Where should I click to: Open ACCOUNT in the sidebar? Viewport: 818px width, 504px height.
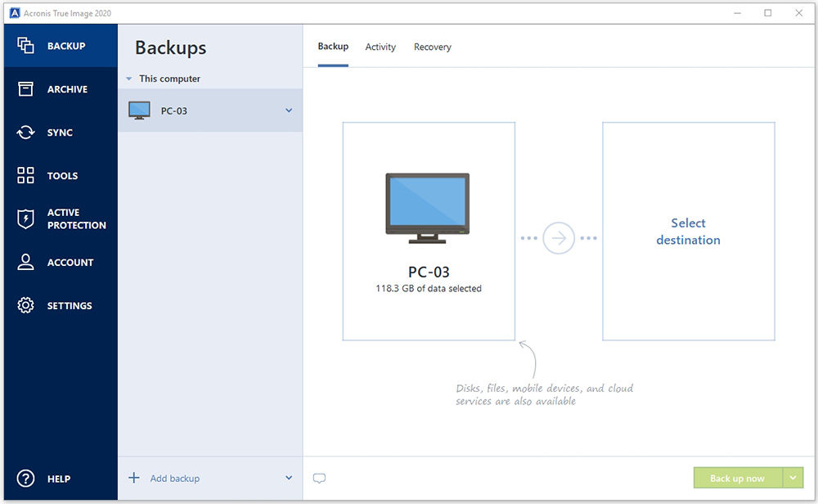(x=70, y=263)
